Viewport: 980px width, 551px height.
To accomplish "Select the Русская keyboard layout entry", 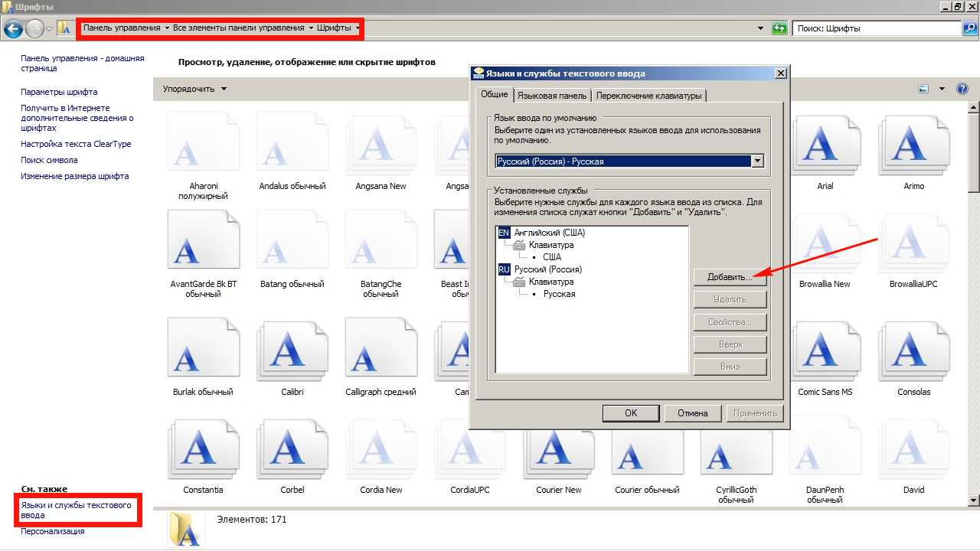I will [x=560, y=294].
